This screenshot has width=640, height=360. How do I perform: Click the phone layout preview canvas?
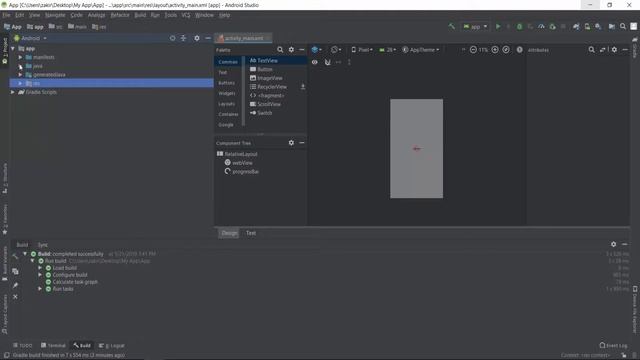[416, 149]
